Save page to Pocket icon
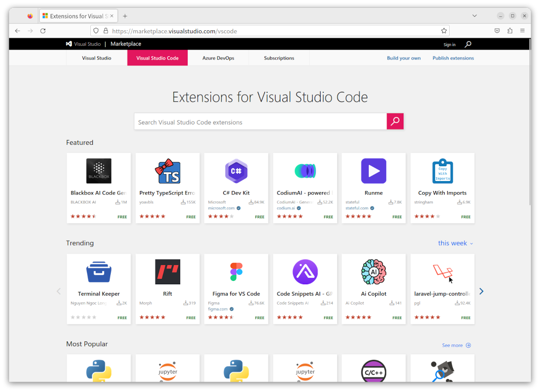 point(497,31)
